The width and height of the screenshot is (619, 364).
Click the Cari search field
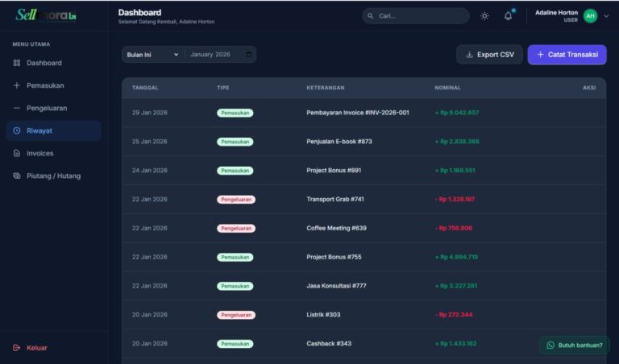[416, 16]
